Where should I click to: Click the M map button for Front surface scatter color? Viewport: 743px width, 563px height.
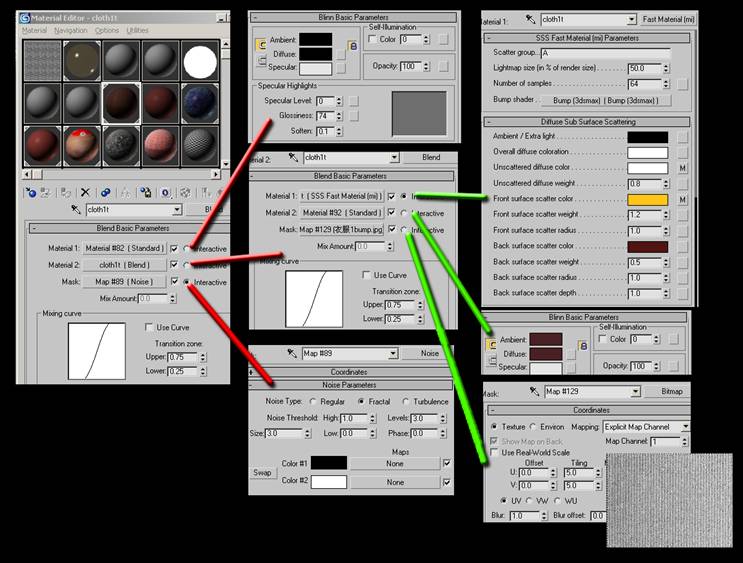coord(682,200)
